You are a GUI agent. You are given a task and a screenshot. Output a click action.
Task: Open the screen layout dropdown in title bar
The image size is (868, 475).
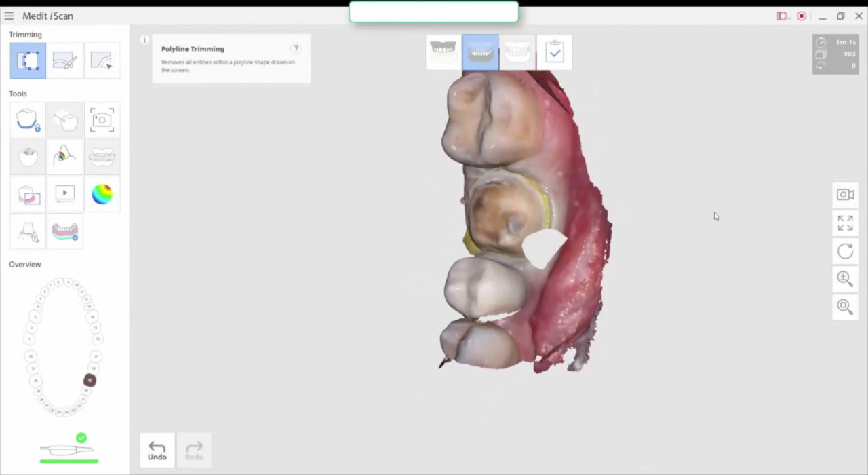(783, 16)
